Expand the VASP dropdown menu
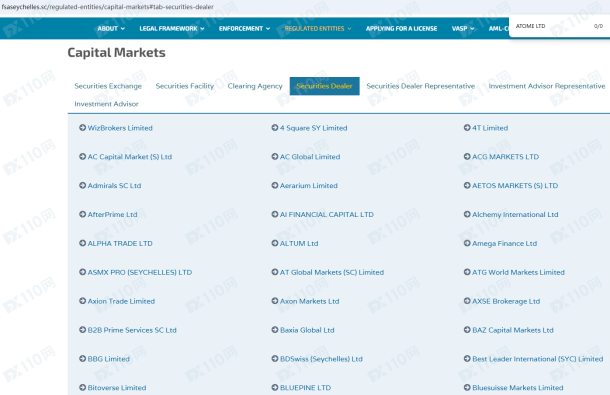The height and width of the screenshot is (395, 610). pyautogui.click(x=463, y=28)
